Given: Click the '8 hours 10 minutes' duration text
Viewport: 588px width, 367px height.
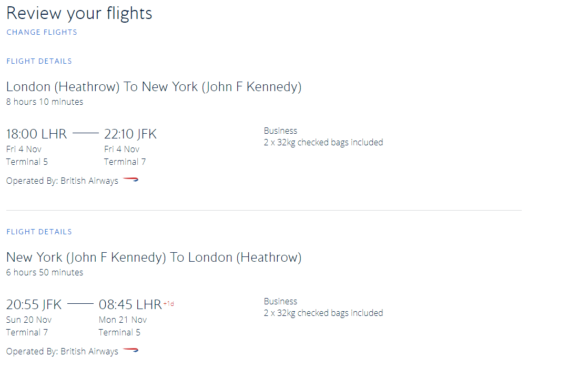Looking at the screenshot, I should (45, 102).
